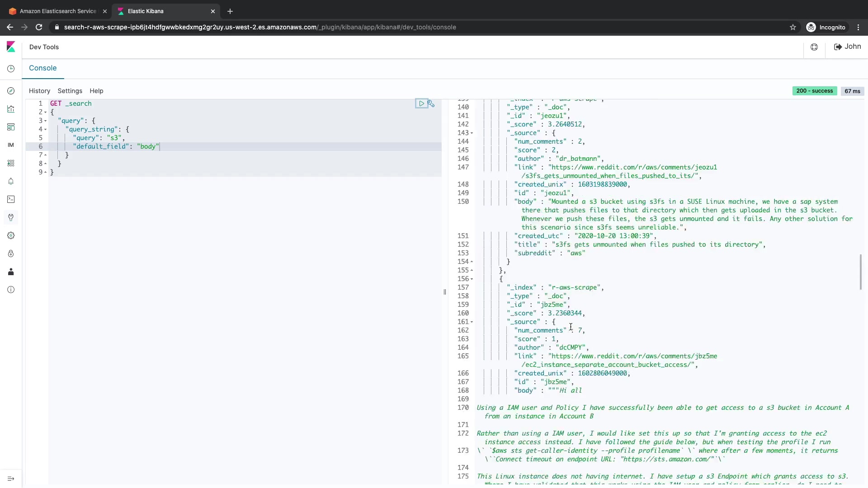Select the Console tab
868x488 pixels.
pos(42,68)
